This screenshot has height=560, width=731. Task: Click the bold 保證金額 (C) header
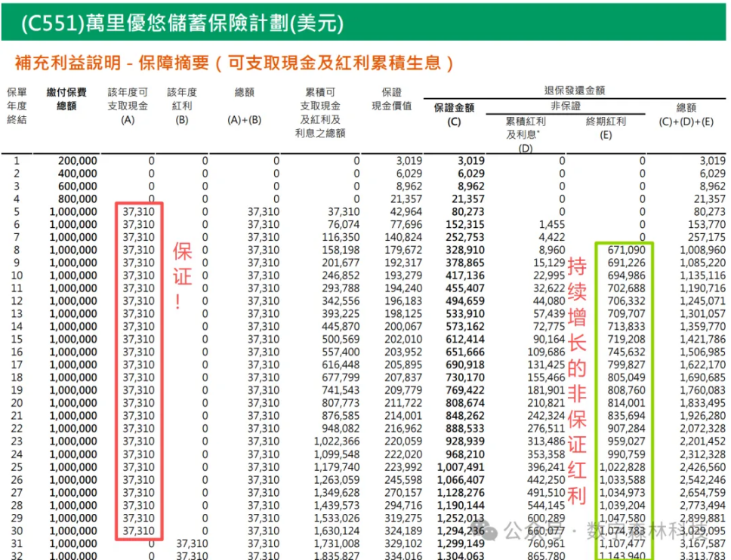coord(455,113)
